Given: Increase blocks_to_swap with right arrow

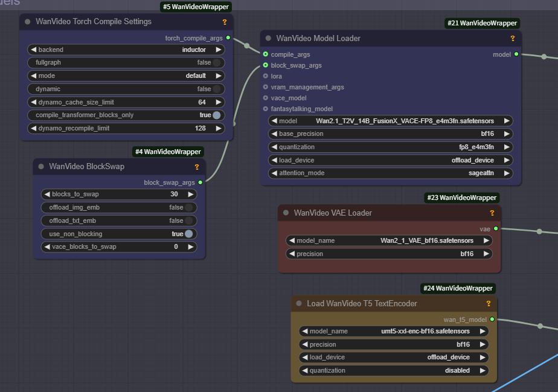Looking at the screenshot, I should click(191, 194).
